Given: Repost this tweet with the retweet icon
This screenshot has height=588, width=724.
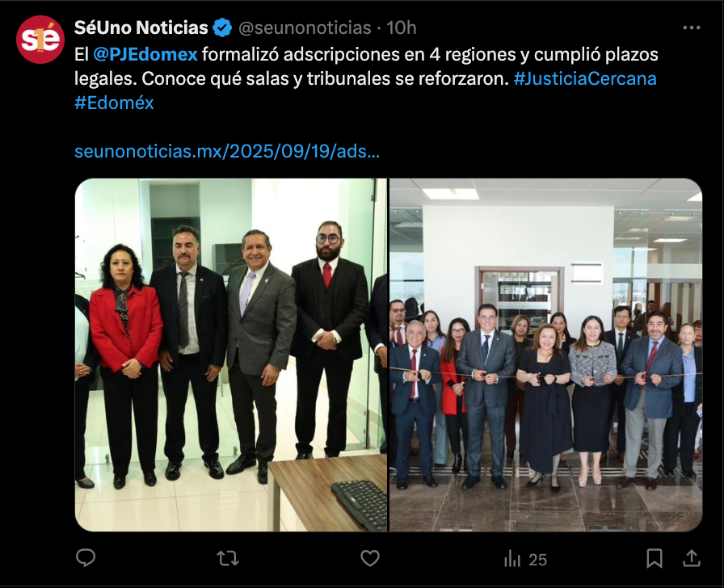Looking at the screenshot, I should coord(228,558).
